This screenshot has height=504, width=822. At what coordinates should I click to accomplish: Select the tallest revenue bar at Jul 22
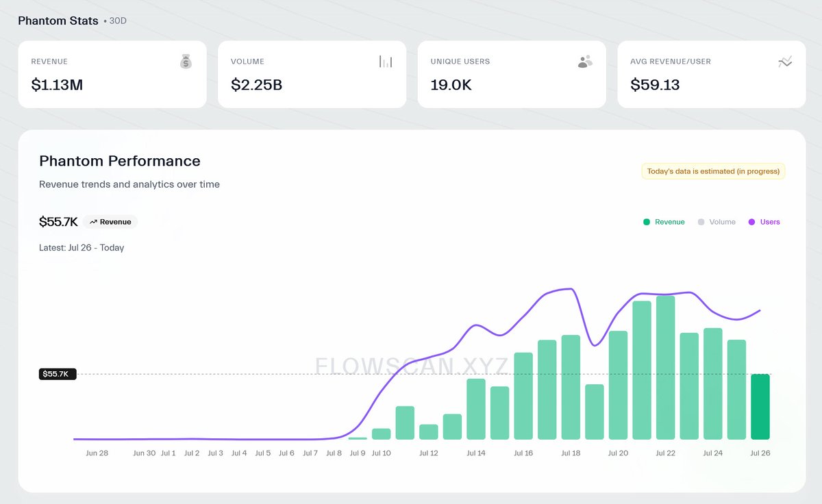pyautogui.click(x=665, y=368)
